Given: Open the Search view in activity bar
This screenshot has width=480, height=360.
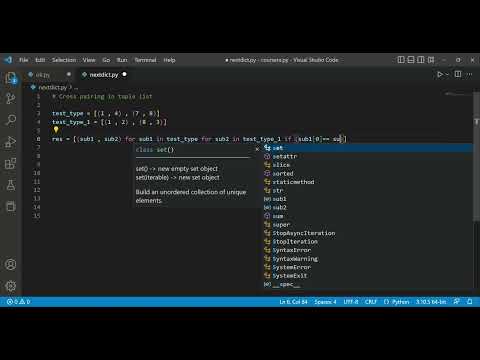Looking at the screenshot, I should point(11,120).
